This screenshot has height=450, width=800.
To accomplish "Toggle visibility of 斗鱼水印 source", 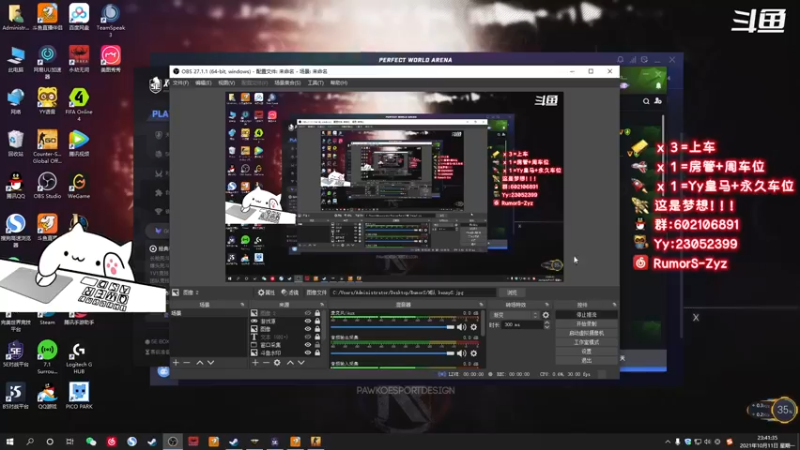I will pos(308,353).
